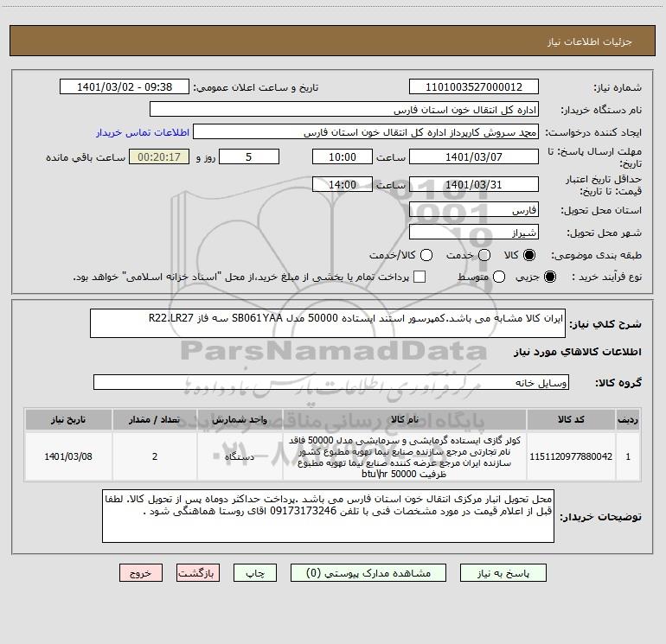Select the خدمت radio button

tap(484, 255)
